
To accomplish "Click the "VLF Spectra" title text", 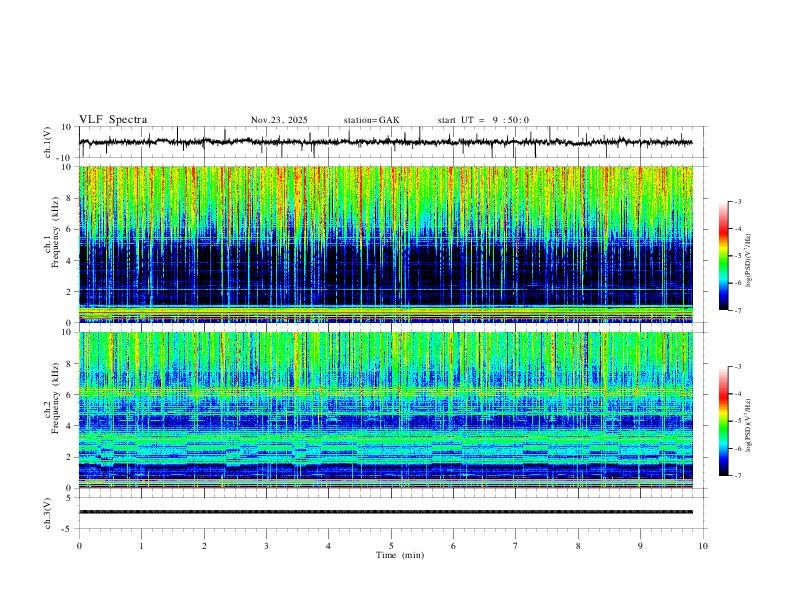I will (113, 120).
